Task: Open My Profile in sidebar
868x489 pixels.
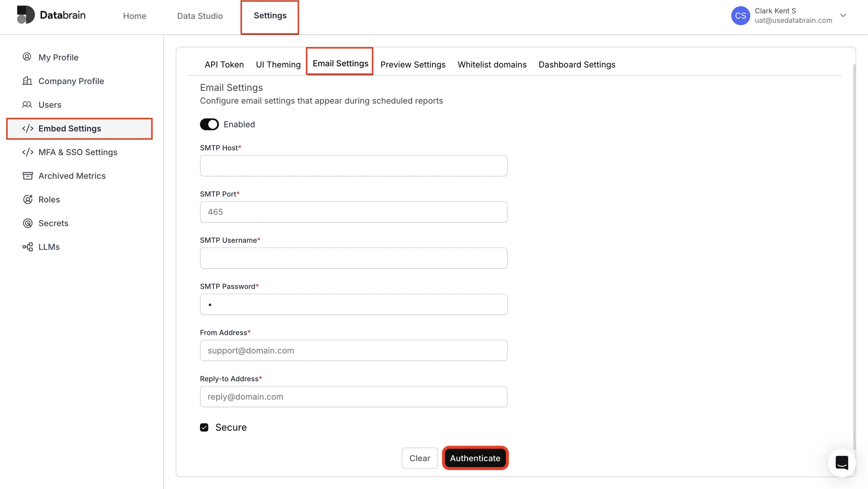Action: [x=58, y=57]
